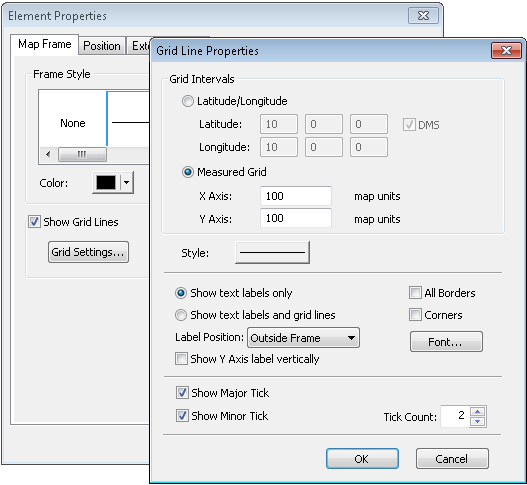Choose Show text labels and grid lines

point(181,315)
